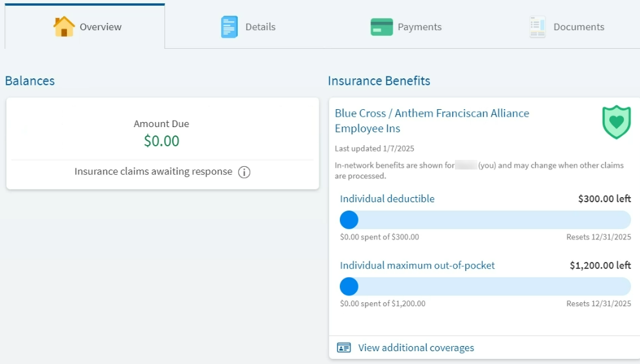This screenshot has width=640, height=364.
Task: Select Individual maximum out-of-pocket label
Action: pyautogui.click(x=417, y=265)
